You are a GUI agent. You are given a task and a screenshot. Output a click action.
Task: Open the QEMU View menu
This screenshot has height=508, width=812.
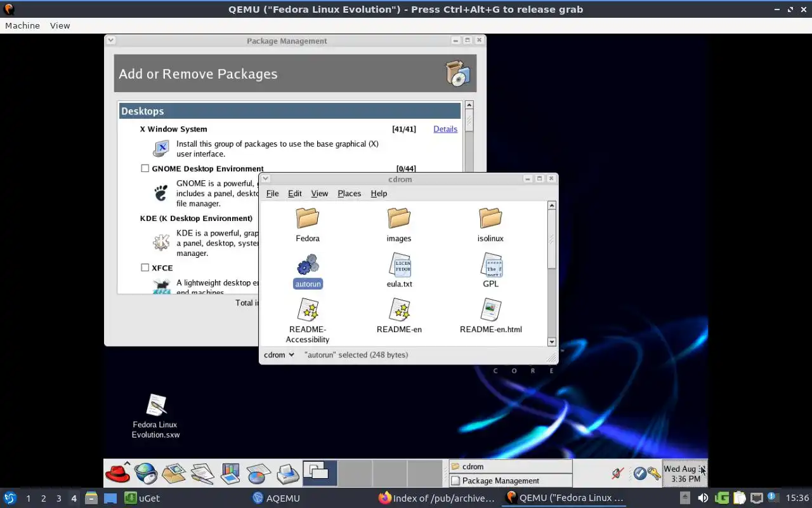(x=60, y=25)
